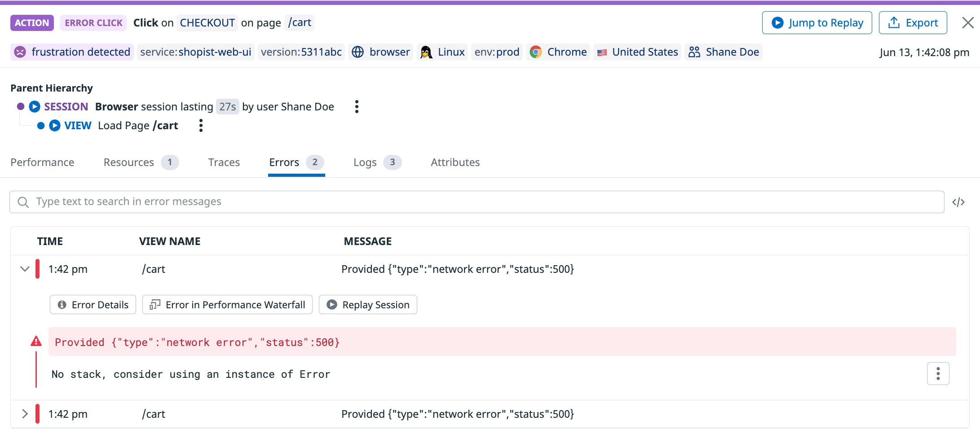Open the stack trace three-dot options menu
The height and width of the screenshot is (429, 980).
click(938, 374)
